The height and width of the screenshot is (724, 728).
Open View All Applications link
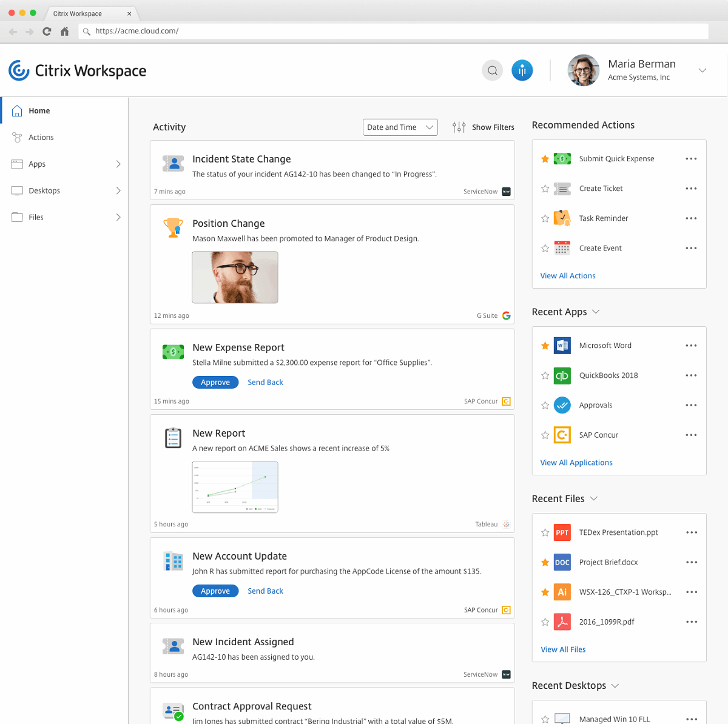point(576,462)
